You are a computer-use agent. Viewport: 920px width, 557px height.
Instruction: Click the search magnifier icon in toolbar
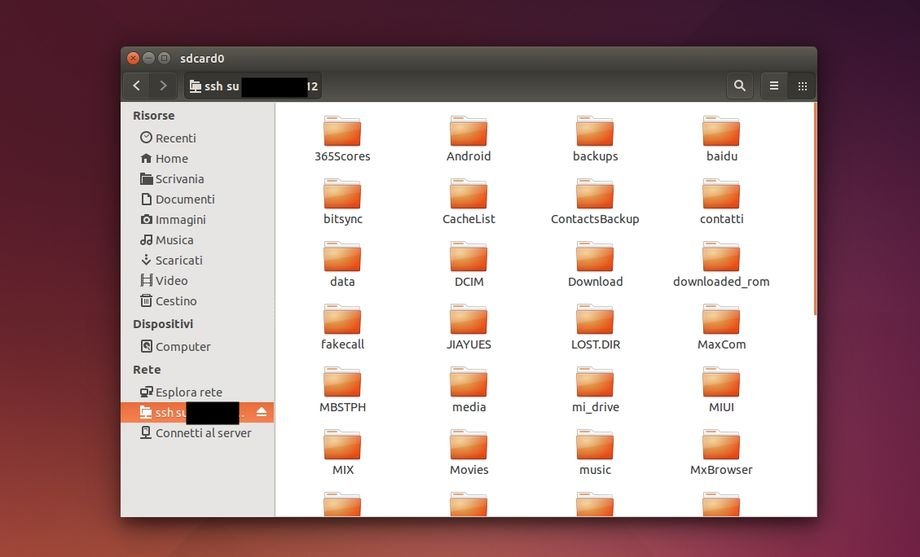tap(739, 86)
